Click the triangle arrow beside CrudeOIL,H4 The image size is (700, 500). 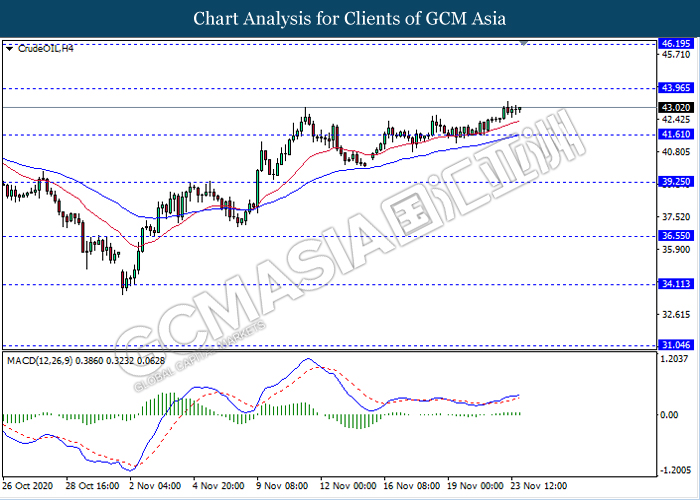coord(9,48)
